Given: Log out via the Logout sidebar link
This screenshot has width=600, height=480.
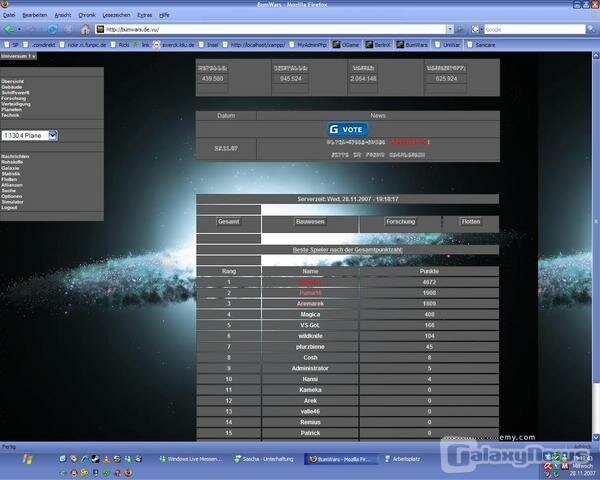Looking at the screenshot, I should 9,207.
